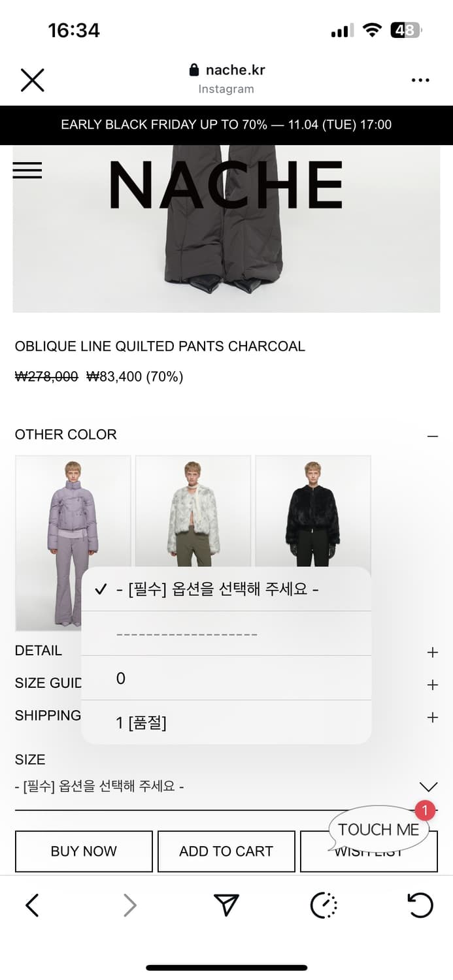The width and height of the screenshot is (453, 980).
Task: Tap the BUY NOW button
Action: (83, 851)
